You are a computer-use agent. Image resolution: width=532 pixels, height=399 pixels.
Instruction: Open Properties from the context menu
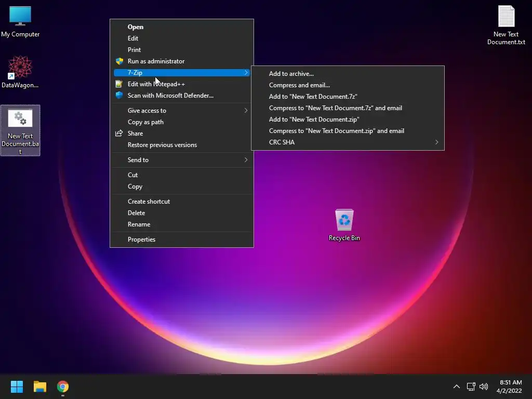181,239
